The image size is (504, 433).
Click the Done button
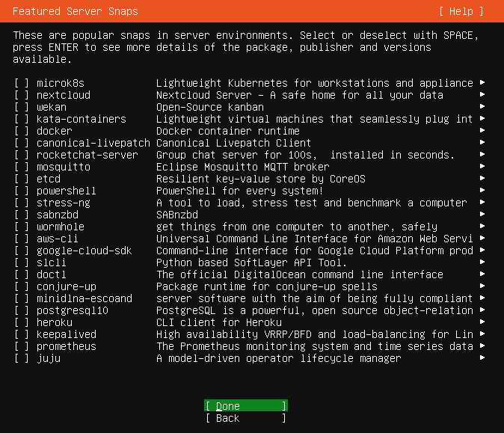click(x=246, y=406)
